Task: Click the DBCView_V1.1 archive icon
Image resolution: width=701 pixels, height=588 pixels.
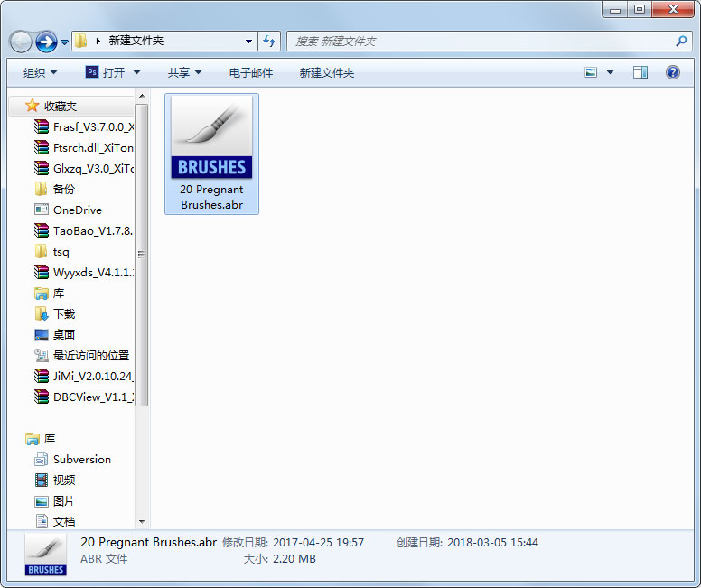Action: click(x=42, y=397)
